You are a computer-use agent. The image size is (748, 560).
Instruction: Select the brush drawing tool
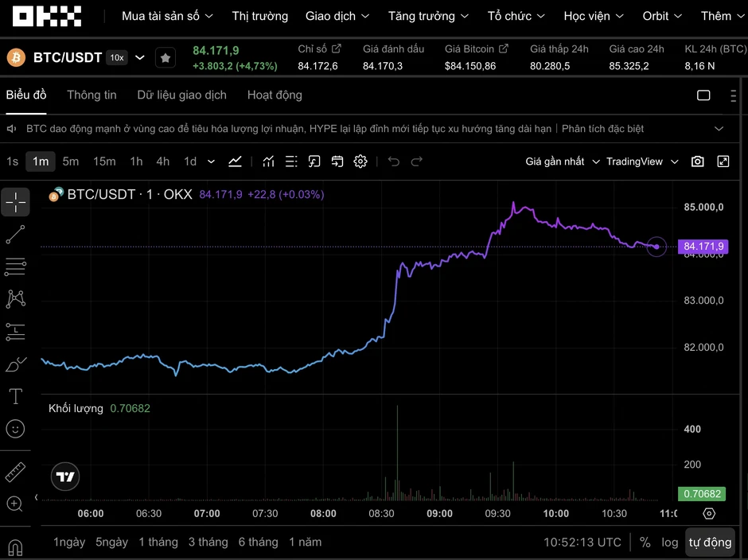coord(16,364)
